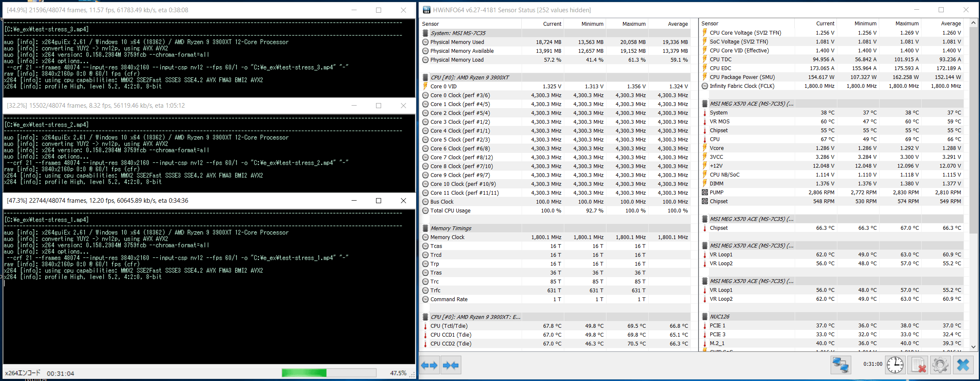Open HWiNFO sensor settings via the gear icon
This screenshot has height=381, width=980.
click(x=940, y=365)
